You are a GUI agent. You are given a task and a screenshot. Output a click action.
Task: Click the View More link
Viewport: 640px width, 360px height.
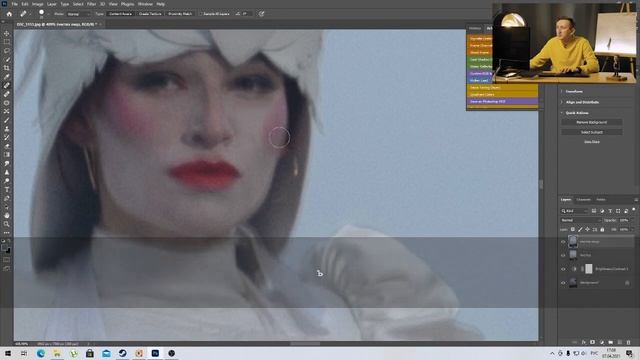(x=591, y=142)
